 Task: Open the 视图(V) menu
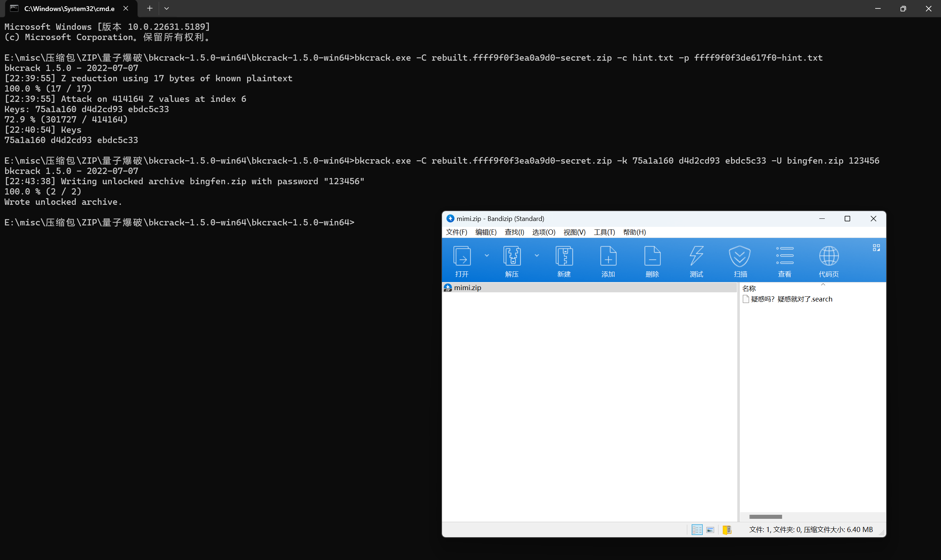pyautogui.click(x=575, y=232)
